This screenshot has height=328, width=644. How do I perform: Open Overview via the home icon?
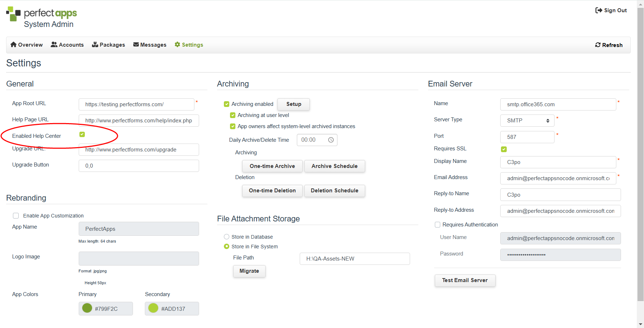coord(14,44)
